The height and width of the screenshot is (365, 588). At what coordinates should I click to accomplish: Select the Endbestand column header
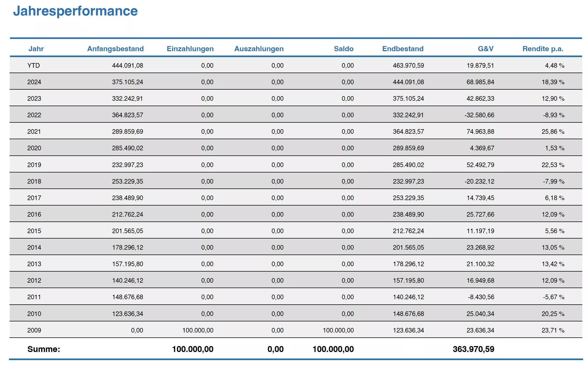tap(403, 49)
